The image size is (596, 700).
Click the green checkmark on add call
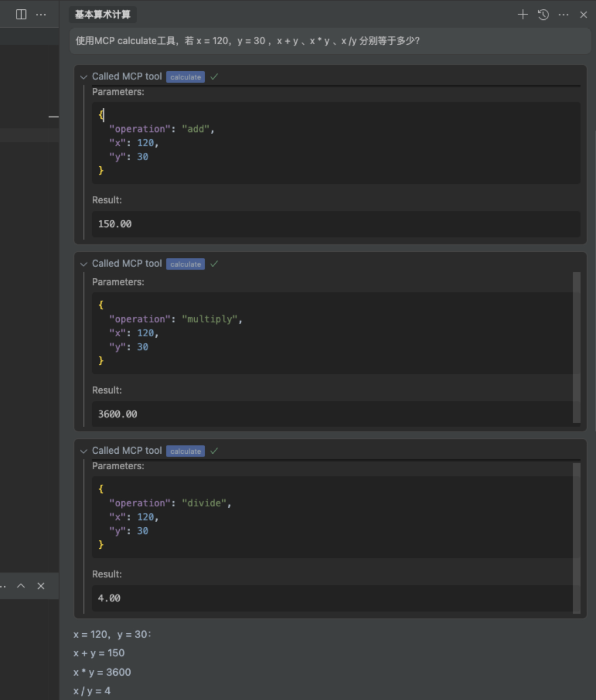click(214, 77)
